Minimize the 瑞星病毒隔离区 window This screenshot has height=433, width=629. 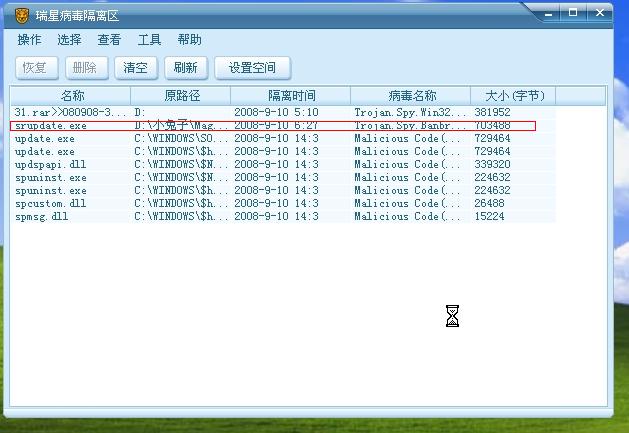click(x=548, y=14)
